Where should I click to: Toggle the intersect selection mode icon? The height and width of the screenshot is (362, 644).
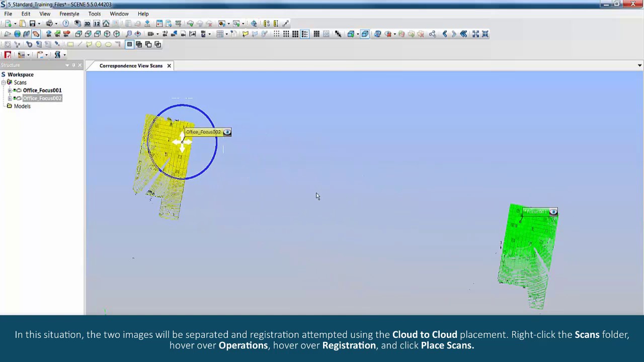tap(157, 44)
